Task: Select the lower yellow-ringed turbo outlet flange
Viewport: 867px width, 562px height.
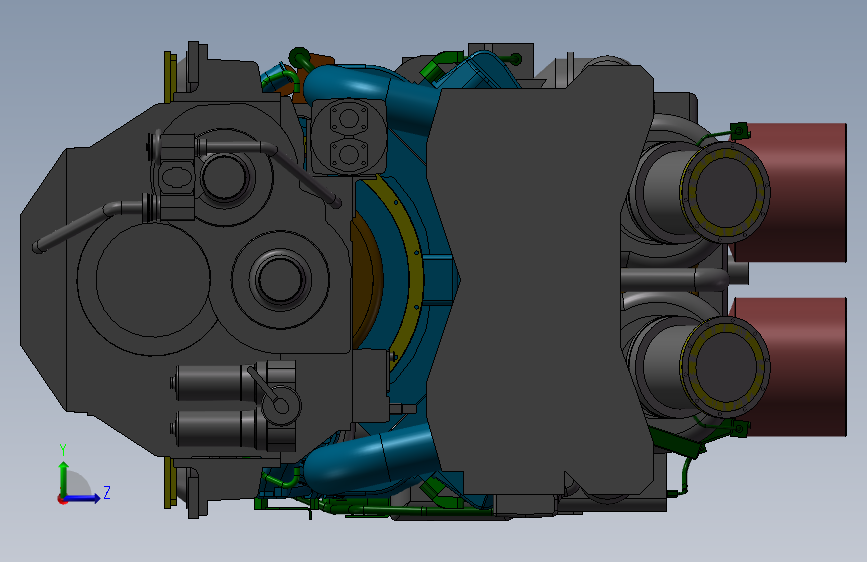Action: [725, 367]
